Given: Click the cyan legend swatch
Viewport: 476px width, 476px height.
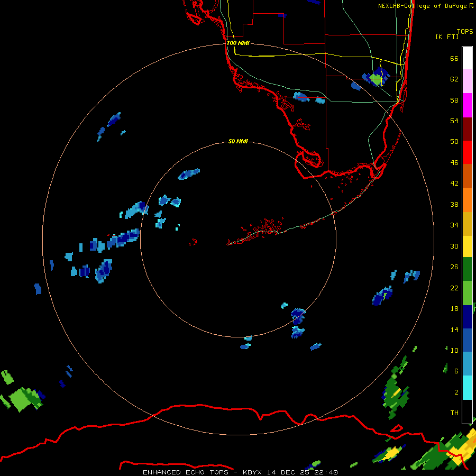Looking at the screenshot, I should coord(467,388).
